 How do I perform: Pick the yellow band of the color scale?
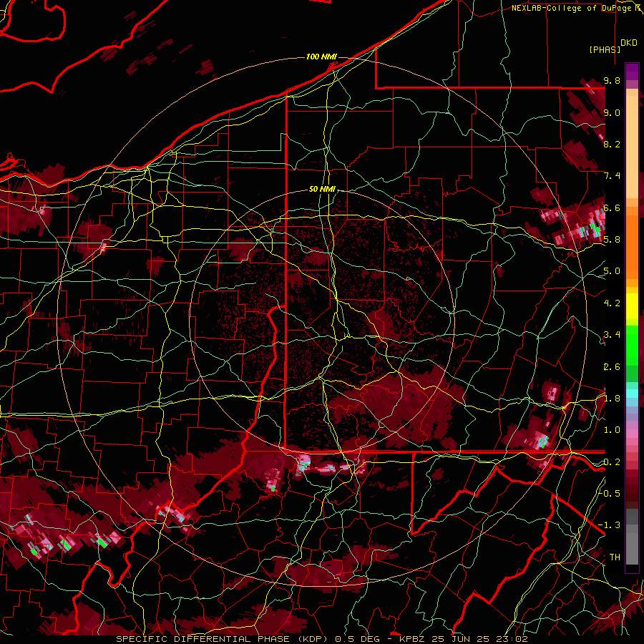click(x=632, y=306)
